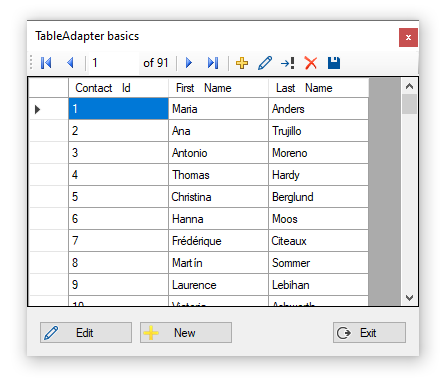Click the scrollbar down arrow

coord(409,298)
